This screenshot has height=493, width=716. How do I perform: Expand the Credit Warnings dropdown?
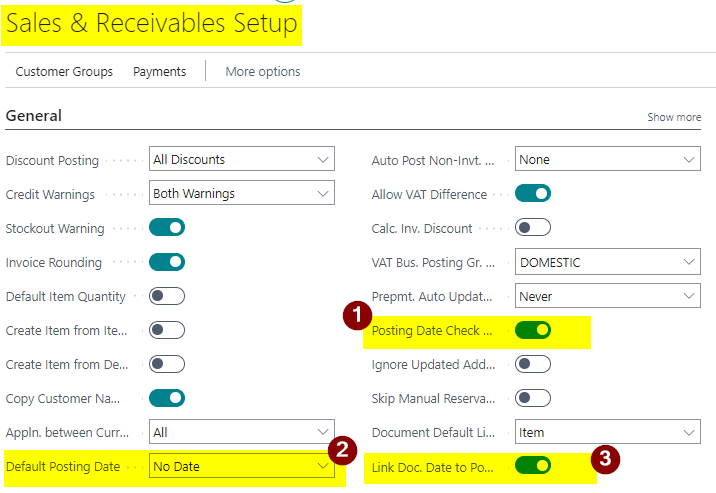point(241,194)
